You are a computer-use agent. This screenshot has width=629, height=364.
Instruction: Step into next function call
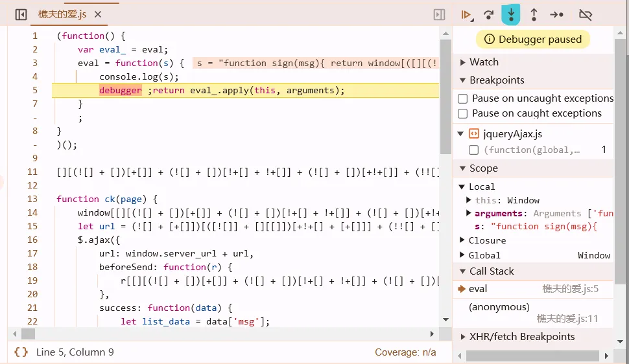[x=511, y=15]
